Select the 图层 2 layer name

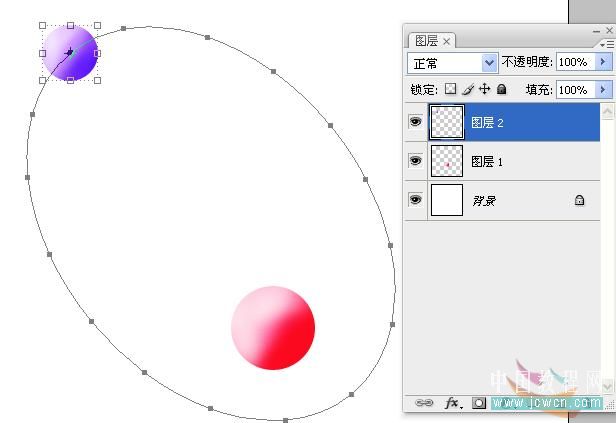[487, 123]
